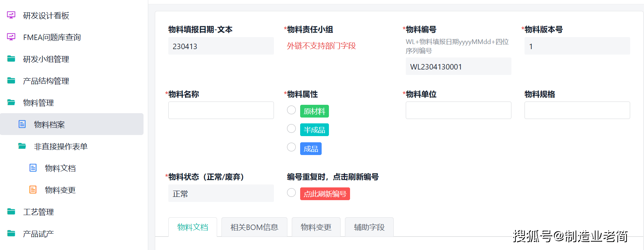Image resolution: width=644 pixels, height=250 pixels.
Task: Click the teal 半成品 tag
Action: coord(314,130)
